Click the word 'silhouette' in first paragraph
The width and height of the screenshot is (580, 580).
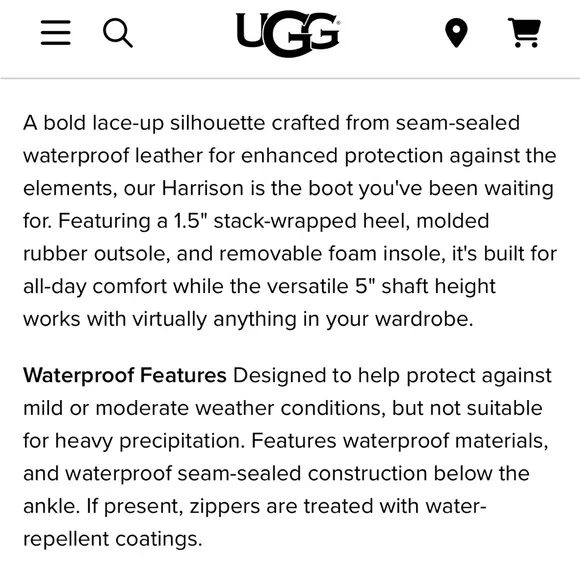[x=218, y=123]
